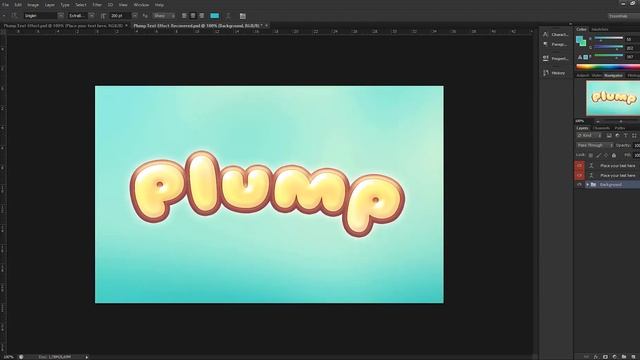This screenshot has width=640, height=360.
Task: Open the font size dropdown arrow
Action: [135, 16]
